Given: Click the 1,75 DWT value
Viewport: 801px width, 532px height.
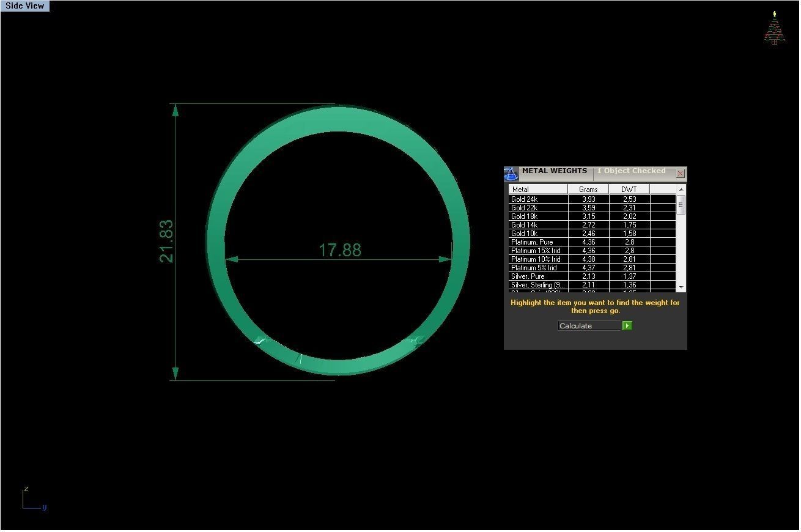Looking at the screenshot, I should tap(629, 225).
